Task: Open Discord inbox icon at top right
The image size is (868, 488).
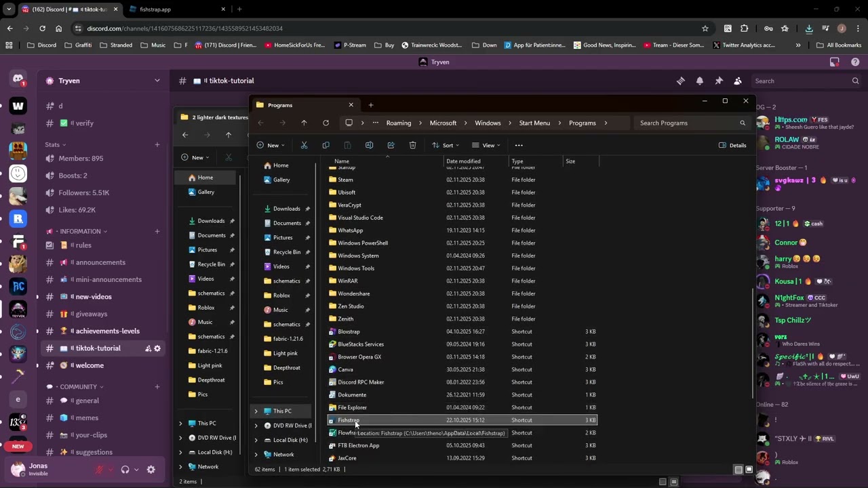Action: pyautogui.click(x=834, y=62)
